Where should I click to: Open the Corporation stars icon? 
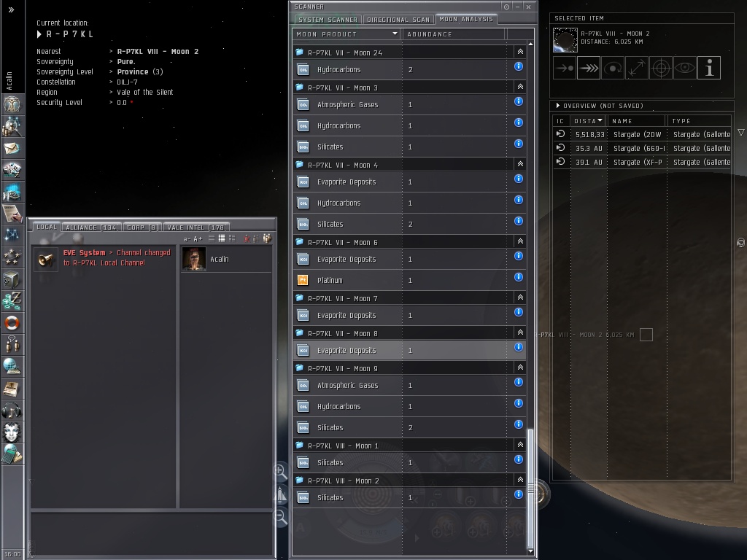pos(12,257)
